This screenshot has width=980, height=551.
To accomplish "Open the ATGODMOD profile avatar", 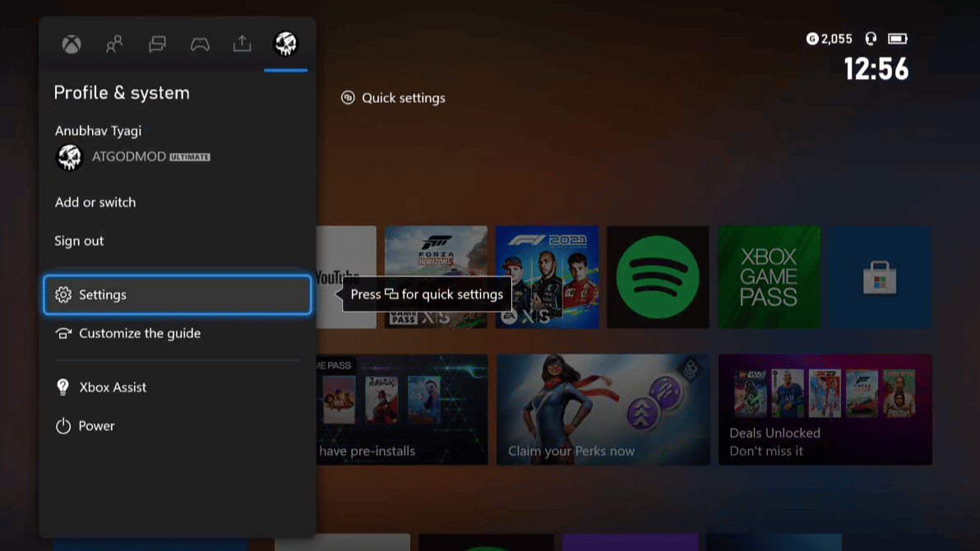I will [69, 157].
